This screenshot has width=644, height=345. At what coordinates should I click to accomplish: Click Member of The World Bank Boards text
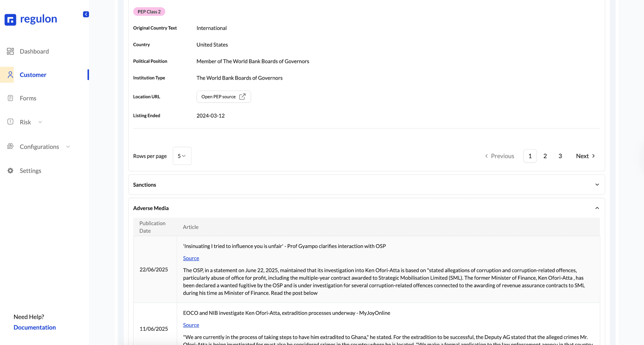tap(253, 61)
